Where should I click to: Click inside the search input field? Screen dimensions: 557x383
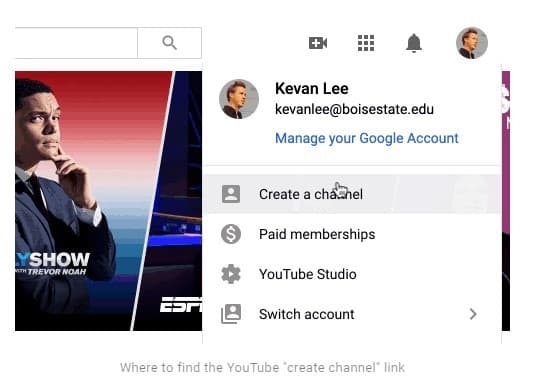click(x=76, y=43)
